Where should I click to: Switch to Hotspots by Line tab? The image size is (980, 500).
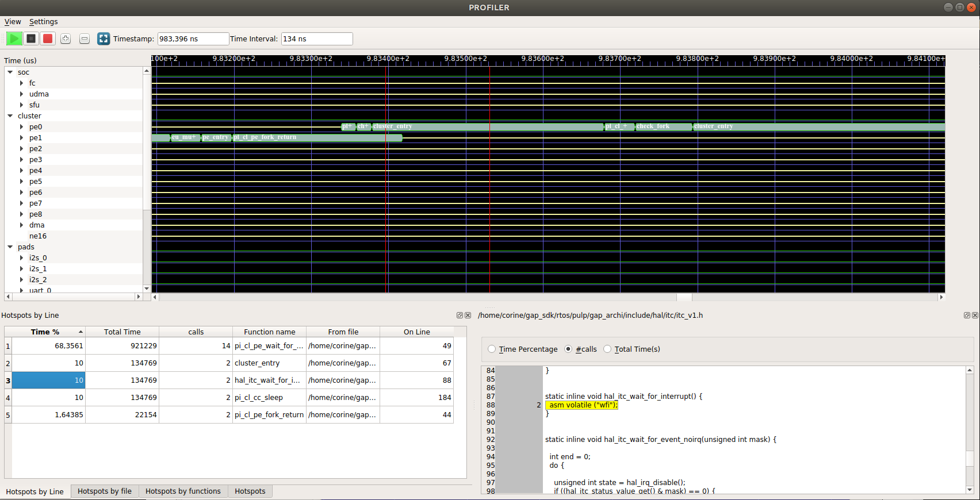(35, 491)
